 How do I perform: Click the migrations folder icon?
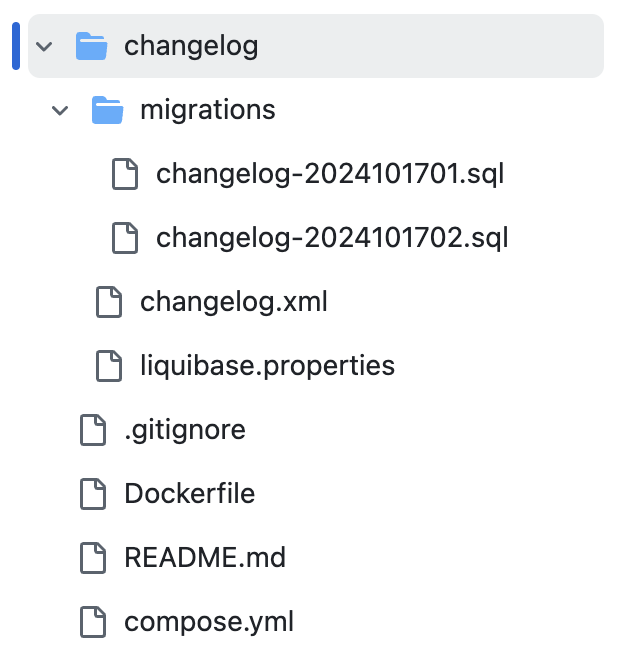(x=107, y=110)
